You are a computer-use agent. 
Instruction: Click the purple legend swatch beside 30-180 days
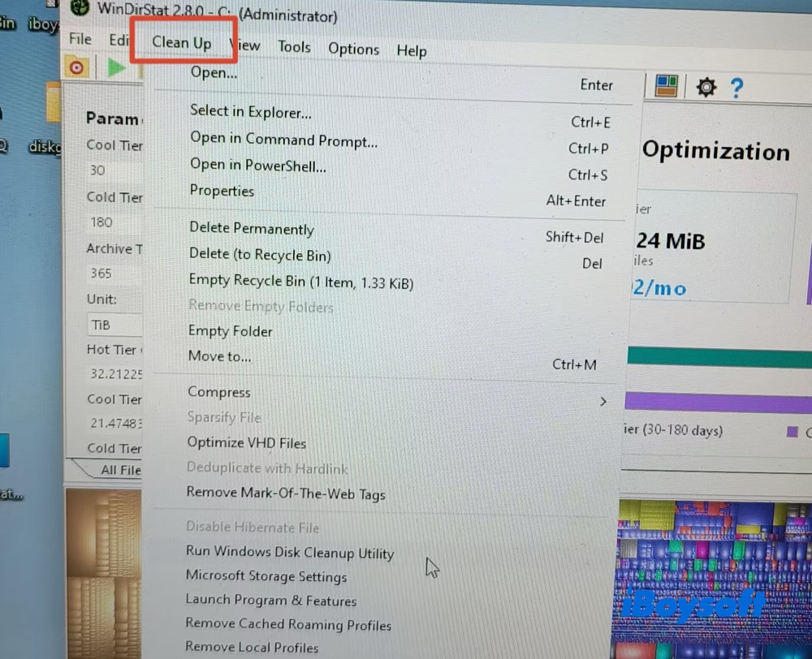tap(792, 432)
